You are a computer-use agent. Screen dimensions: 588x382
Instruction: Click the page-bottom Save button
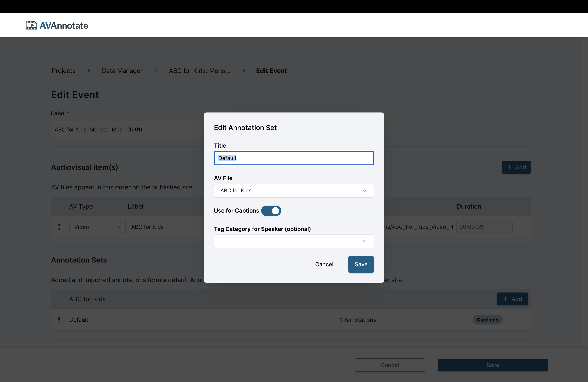tap(492, 365)
